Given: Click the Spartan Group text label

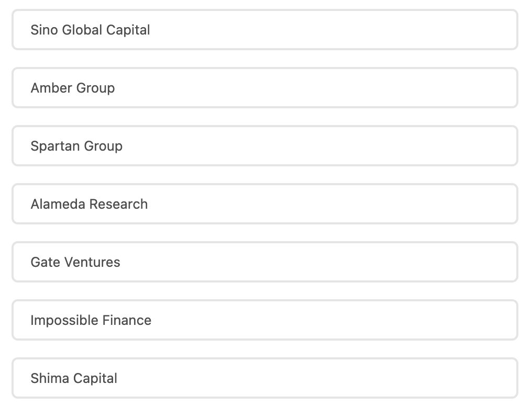Looking at the screenshot, I should coord(76,146).
